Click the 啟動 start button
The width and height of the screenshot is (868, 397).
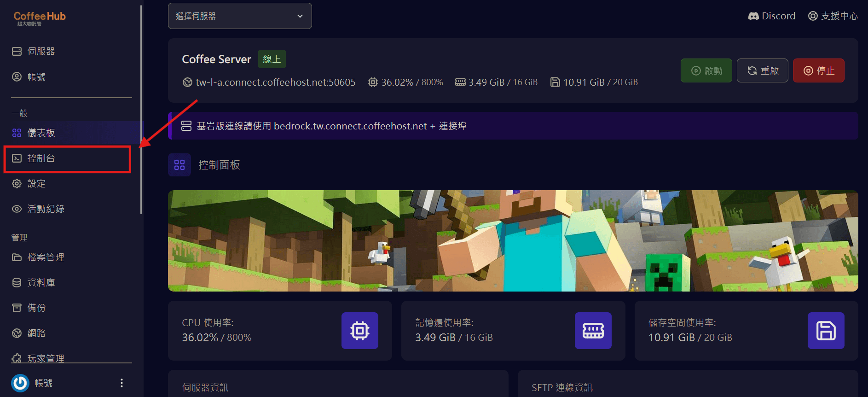(x=706, y=70)
